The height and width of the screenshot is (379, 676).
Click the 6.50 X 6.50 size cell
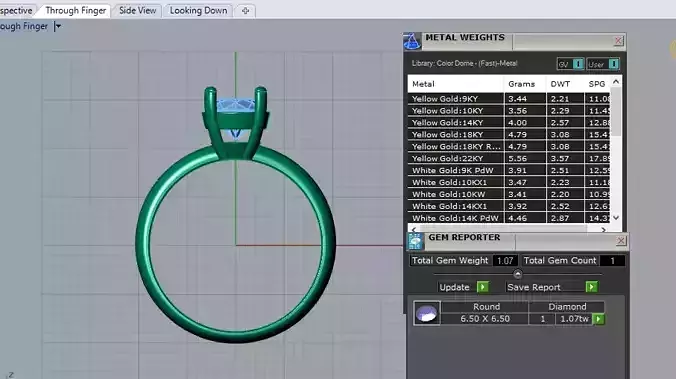tap(485, 319)
